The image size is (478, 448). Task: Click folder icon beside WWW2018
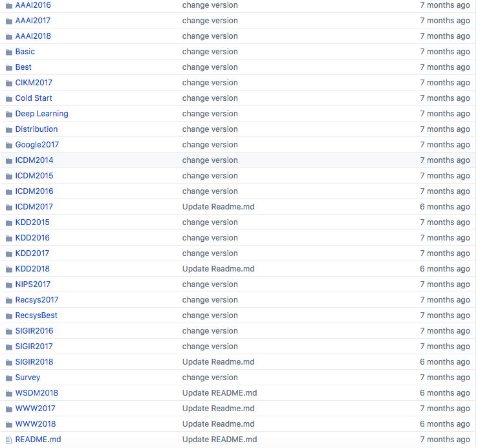(9, 425)
